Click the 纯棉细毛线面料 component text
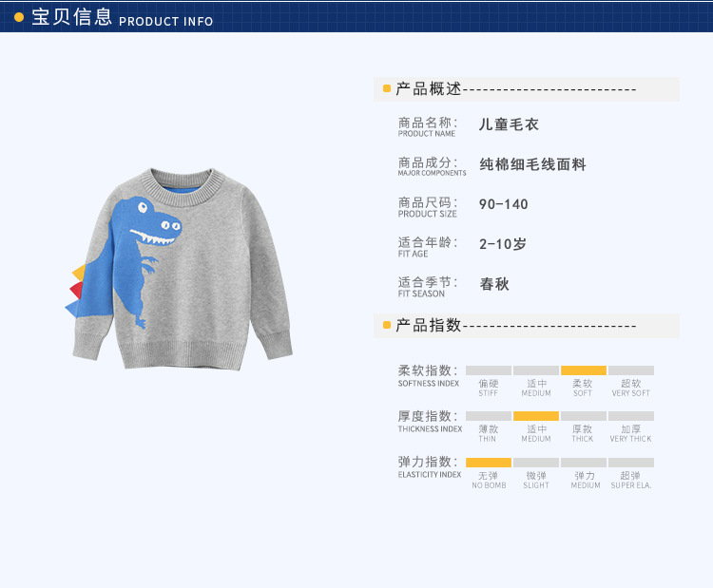This screenshot has width=713, height=588. click(x=532, y=164)
